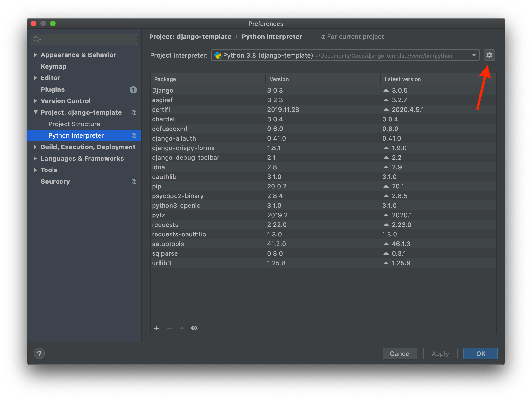Expand the Appearance & Behavior section
The image size is (532, 400).
click(35, 55)
